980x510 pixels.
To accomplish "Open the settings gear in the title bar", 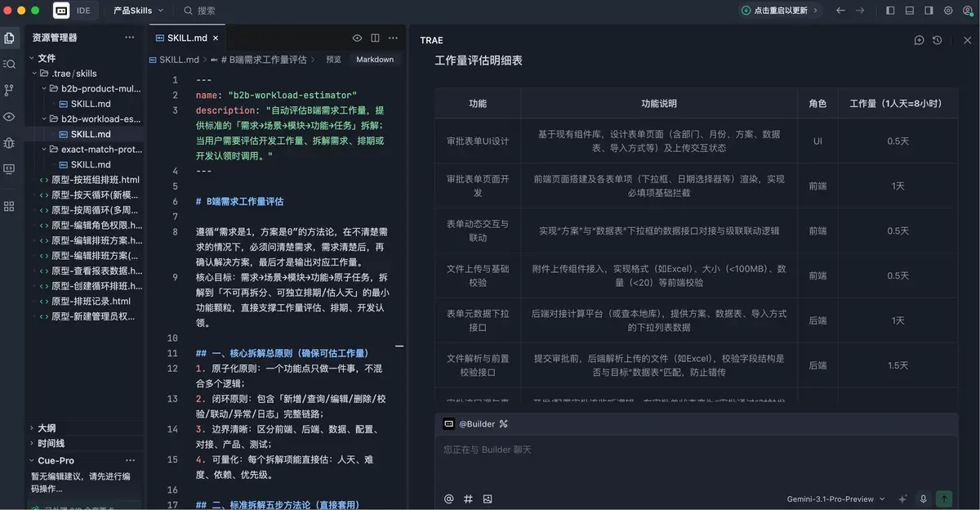I will point(948,11).
